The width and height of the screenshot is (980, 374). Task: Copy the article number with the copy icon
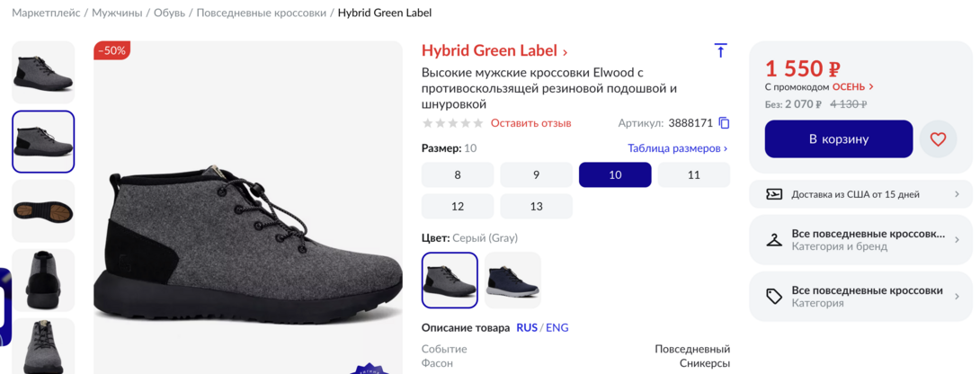click(724, 123)
